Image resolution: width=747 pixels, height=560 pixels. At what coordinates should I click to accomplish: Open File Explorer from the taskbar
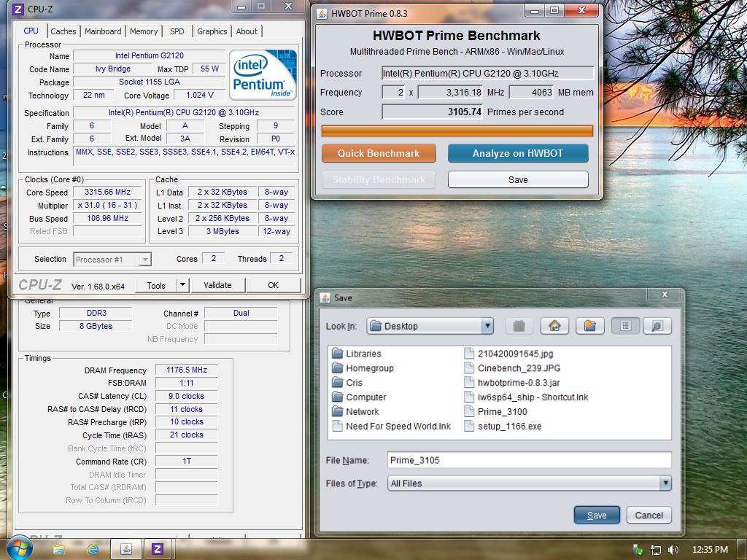coord(59,550)
